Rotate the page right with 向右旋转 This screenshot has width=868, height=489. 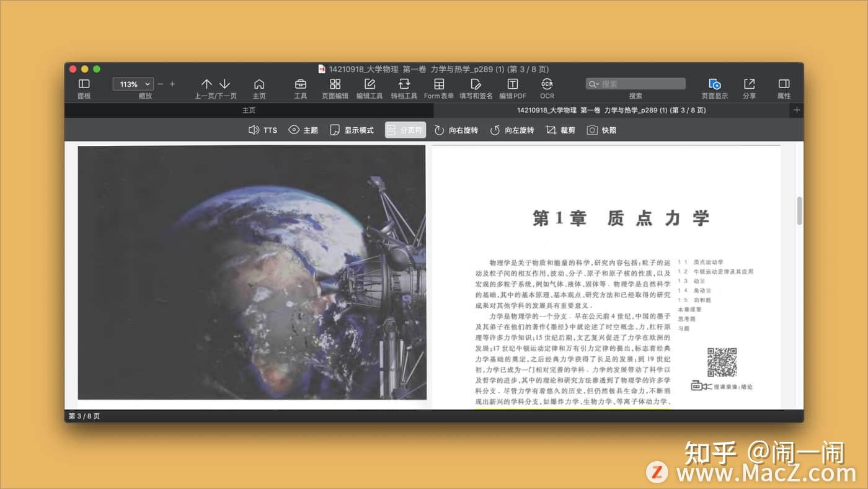pyautogui.click(x=456, y=130)
